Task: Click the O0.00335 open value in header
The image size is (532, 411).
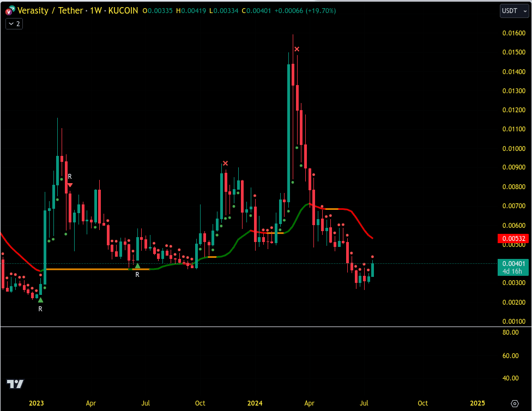Action: [158, 11]
